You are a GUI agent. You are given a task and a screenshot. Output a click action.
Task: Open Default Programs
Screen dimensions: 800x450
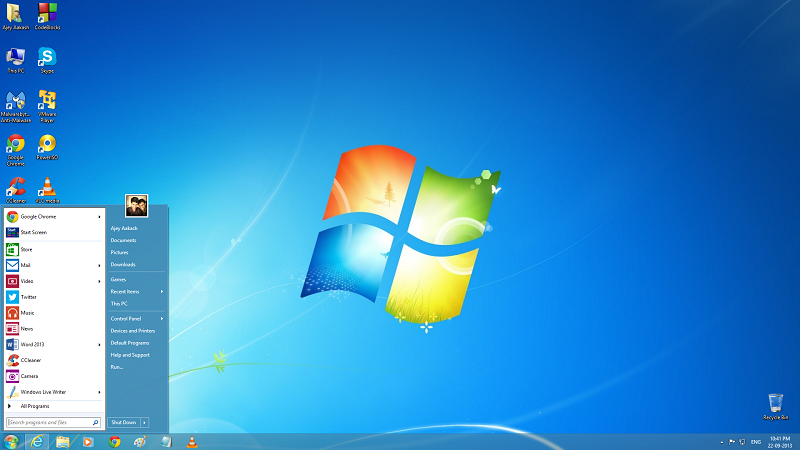[130, 343]
